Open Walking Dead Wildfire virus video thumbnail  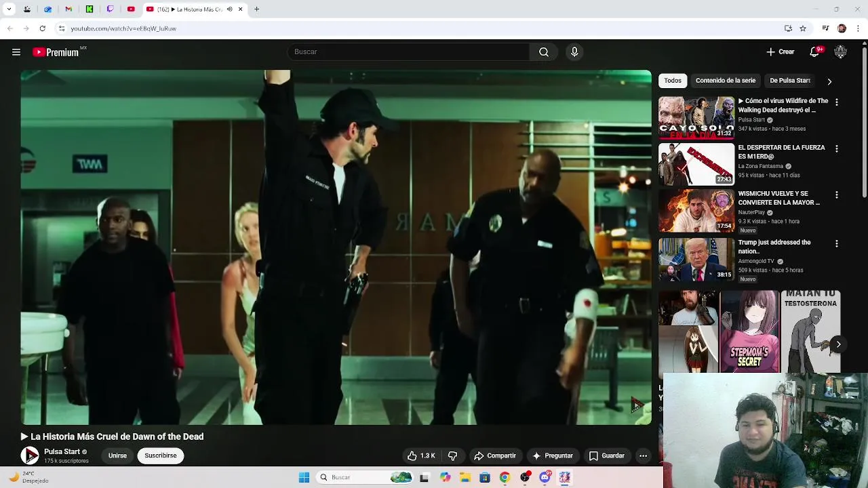(696, 118)
